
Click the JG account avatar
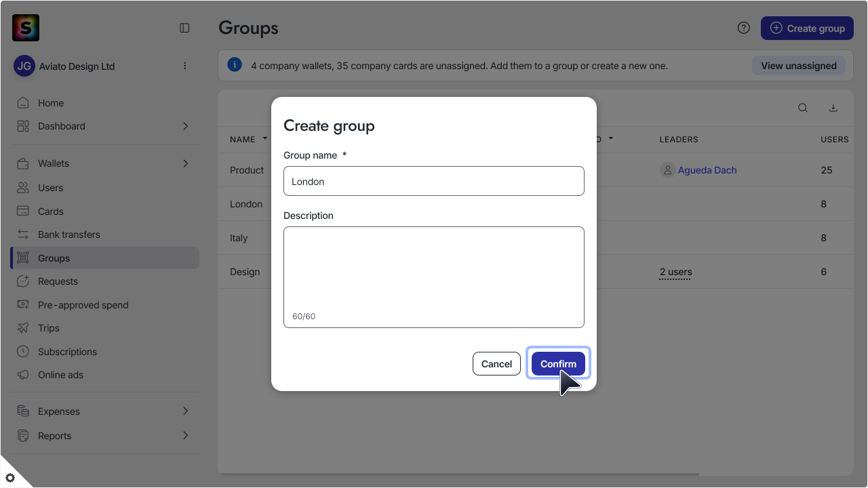[x=24, y=66]
